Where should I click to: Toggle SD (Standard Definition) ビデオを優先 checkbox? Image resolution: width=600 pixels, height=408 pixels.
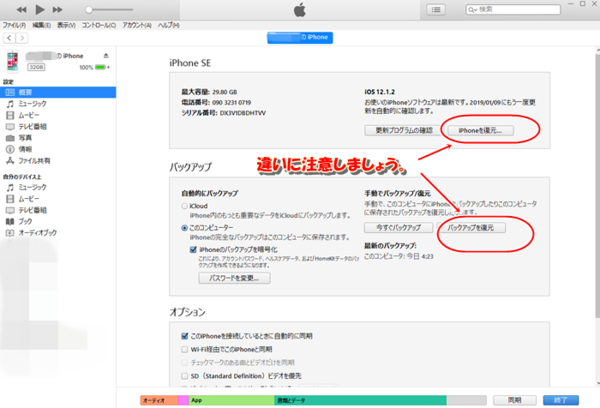point(185,376)
